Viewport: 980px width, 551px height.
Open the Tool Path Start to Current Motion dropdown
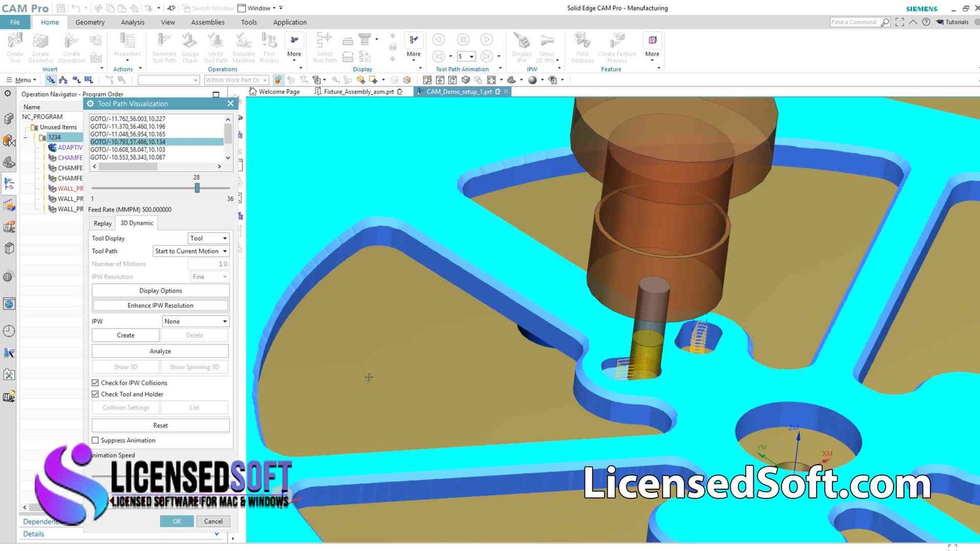click(191, 251)
